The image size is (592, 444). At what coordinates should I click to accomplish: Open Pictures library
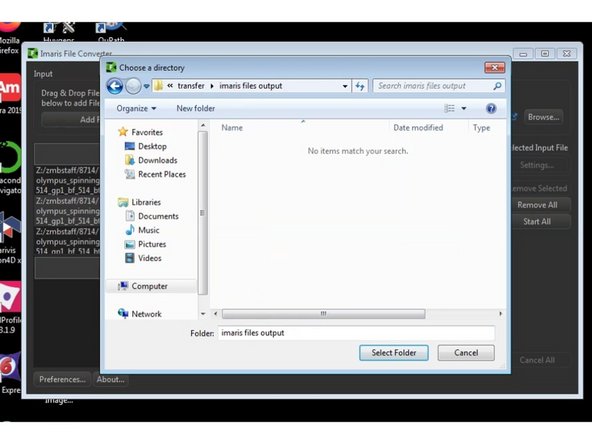point(145,244)
